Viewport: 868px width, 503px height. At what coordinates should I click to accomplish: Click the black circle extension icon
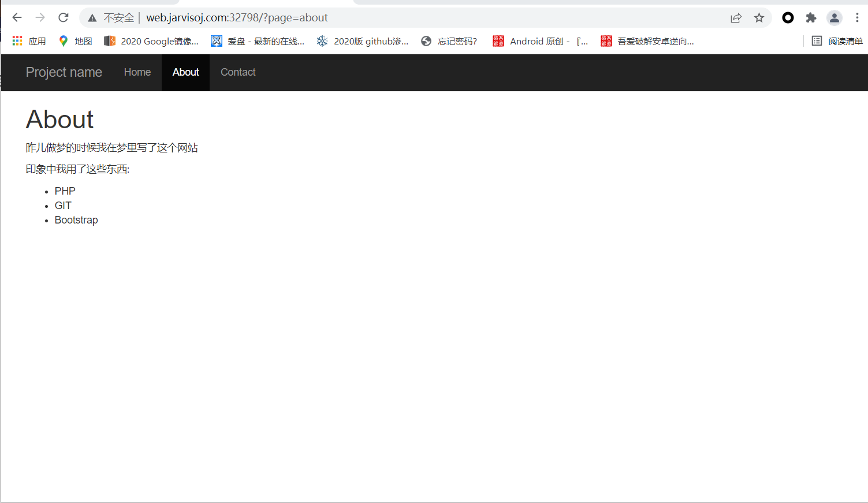pos(788,18)
